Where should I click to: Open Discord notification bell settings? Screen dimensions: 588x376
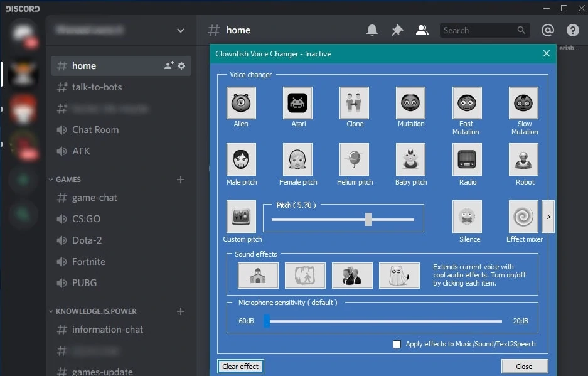372,30
